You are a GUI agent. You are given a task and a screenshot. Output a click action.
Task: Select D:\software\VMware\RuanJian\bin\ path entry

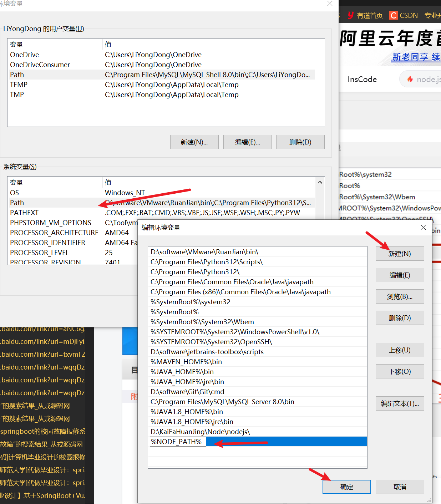(x=257, y=252)
